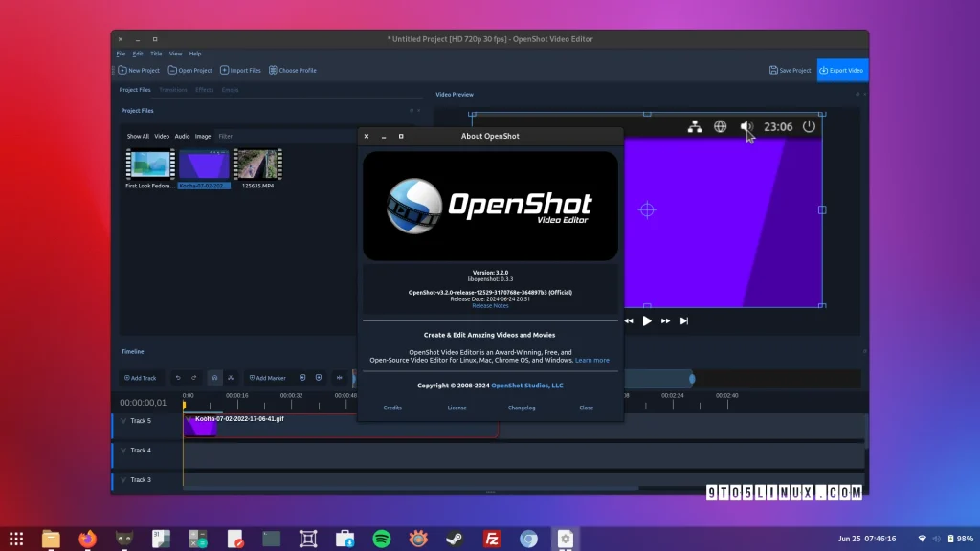The image size is (980, 551).
Task: Click the Changelog button in About dialog
Action: [522, 408]
